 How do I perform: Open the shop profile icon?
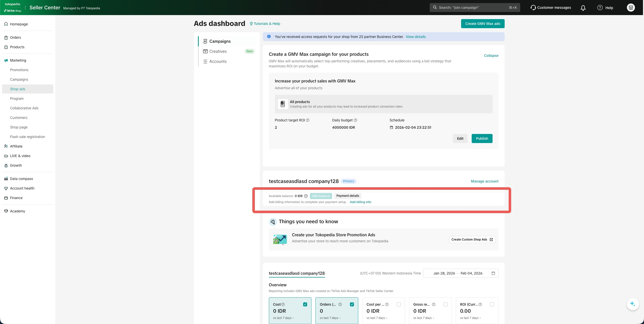point(631,8)
